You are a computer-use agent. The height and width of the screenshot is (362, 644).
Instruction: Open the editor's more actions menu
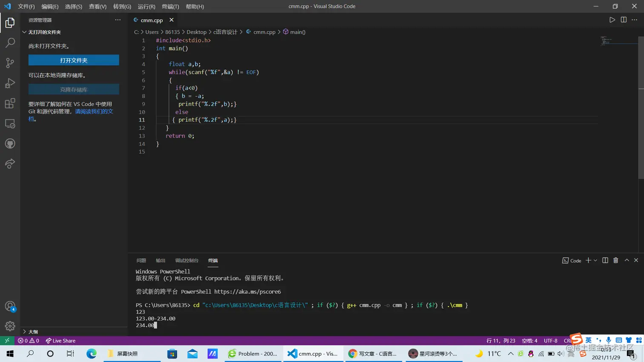point(635,20)
